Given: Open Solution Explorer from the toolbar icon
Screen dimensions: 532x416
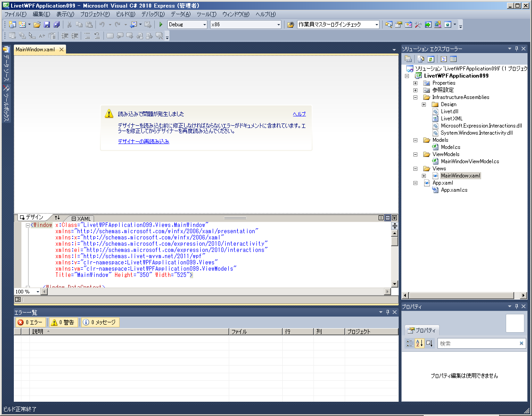Looking at the screenshot, I should [x=389, y=25].
